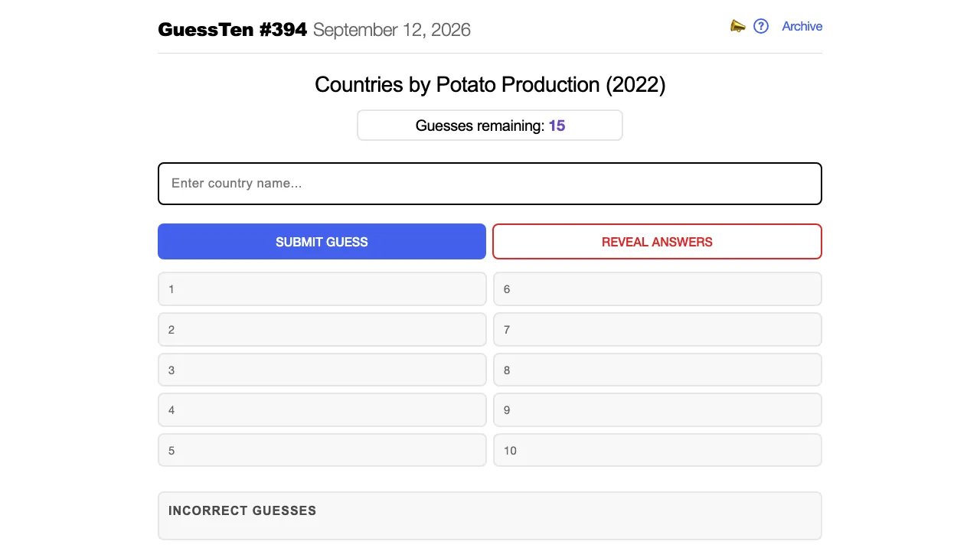
Task: Select answer slot number 6
Action: tap(658, 289)
